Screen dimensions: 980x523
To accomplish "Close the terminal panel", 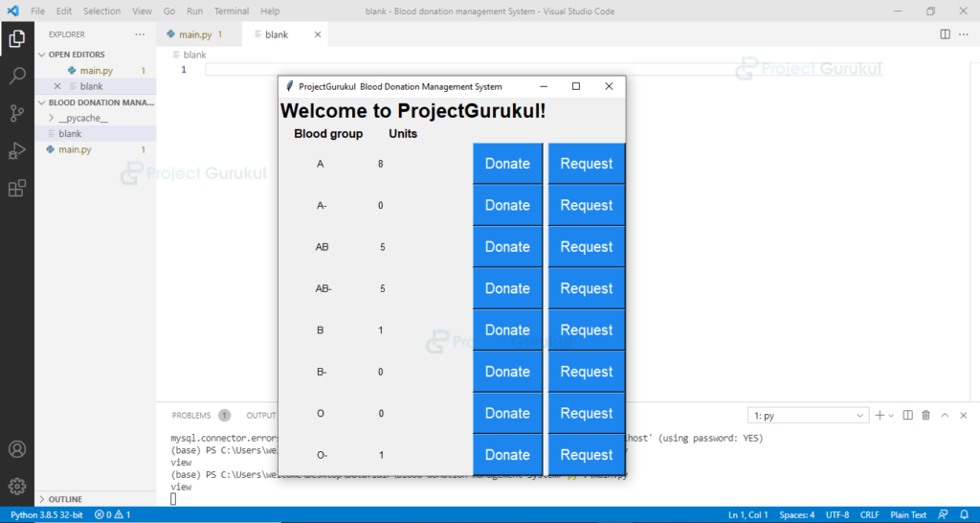I will pyautogui.click(x=963, y=415).
